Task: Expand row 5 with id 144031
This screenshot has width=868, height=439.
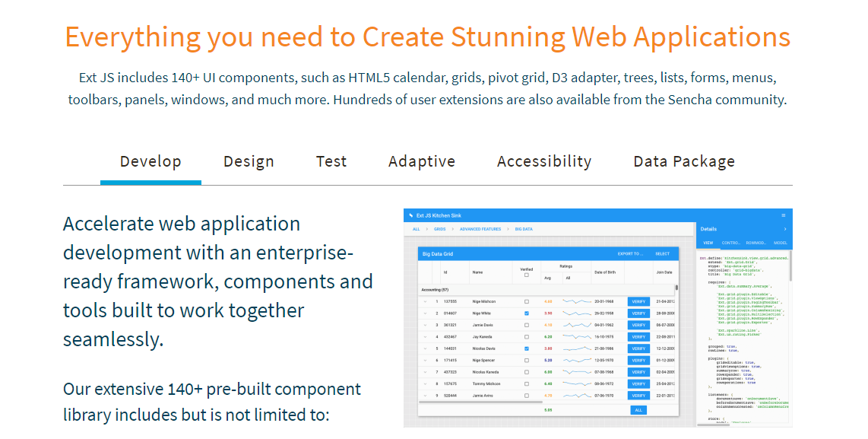Action: pos(425,348)
